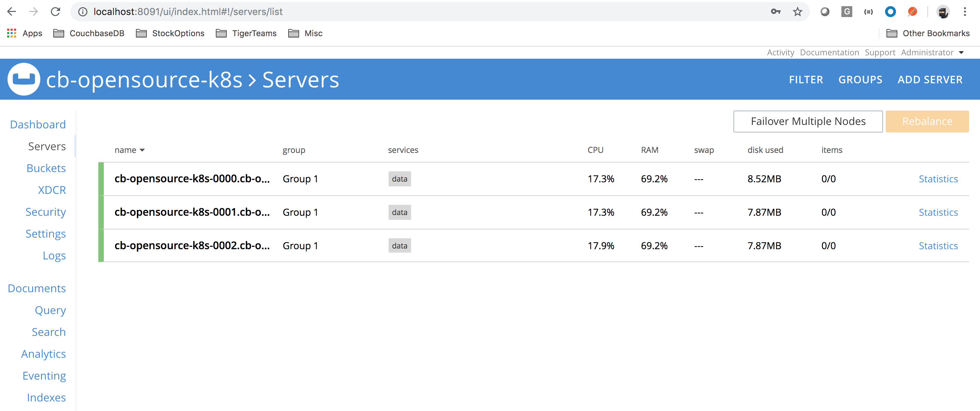
Task: Expand cb-opensource-k8s-0000 server row
Action: (x=534, y=179)
